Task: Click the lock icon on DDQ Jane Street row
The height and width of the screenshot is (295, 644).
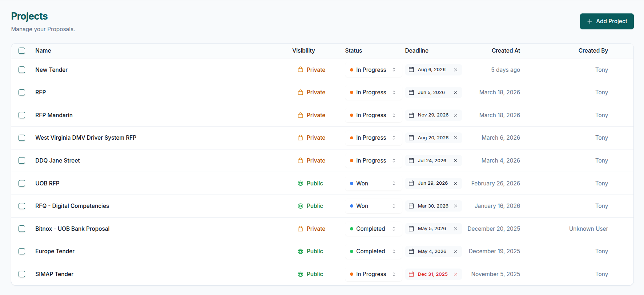Action: tap(300, 160)
